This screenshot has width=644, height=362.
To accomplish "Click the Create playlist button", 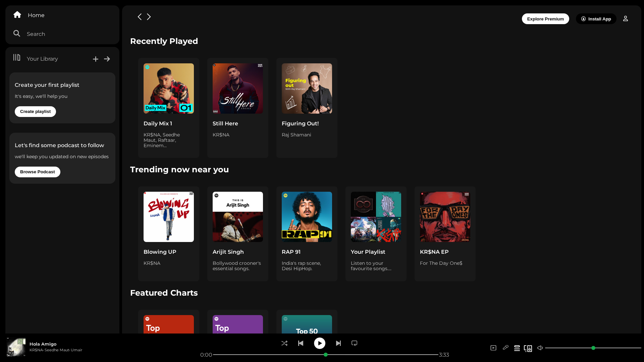I will pyautogui.click(x=35, y=112).
